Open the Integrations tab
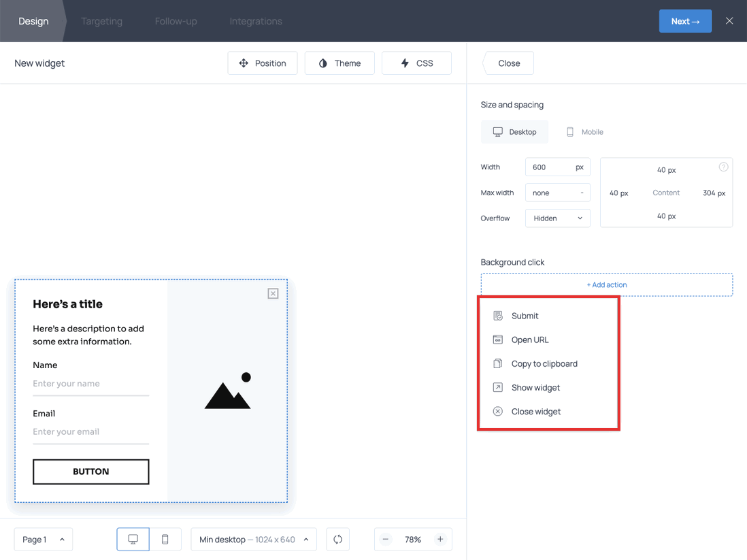The image size is (747, 560). pos(255,21)
